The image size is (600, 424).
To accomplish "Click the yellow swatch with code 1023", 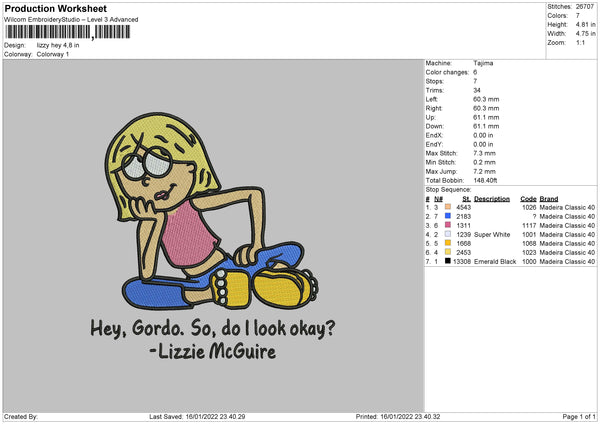I will [x=448, y=252].
